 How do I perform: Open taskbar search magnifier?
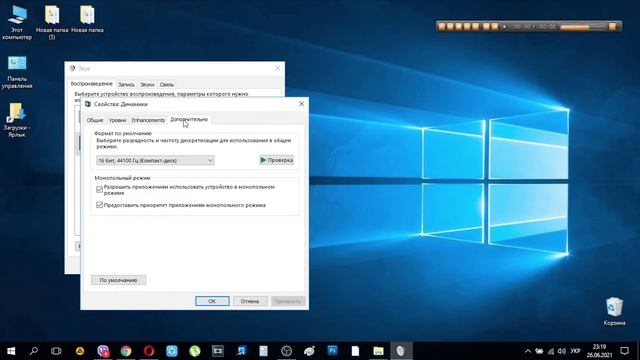pos(34,351)
